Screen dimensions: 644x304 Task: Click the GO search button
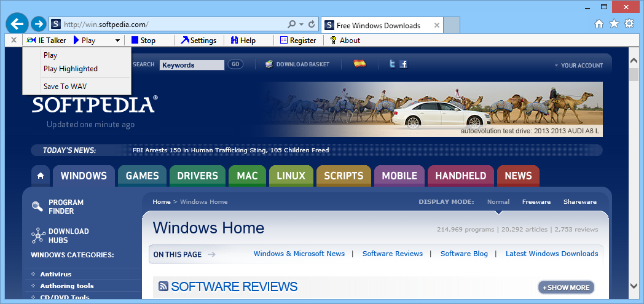pos(235,64)
